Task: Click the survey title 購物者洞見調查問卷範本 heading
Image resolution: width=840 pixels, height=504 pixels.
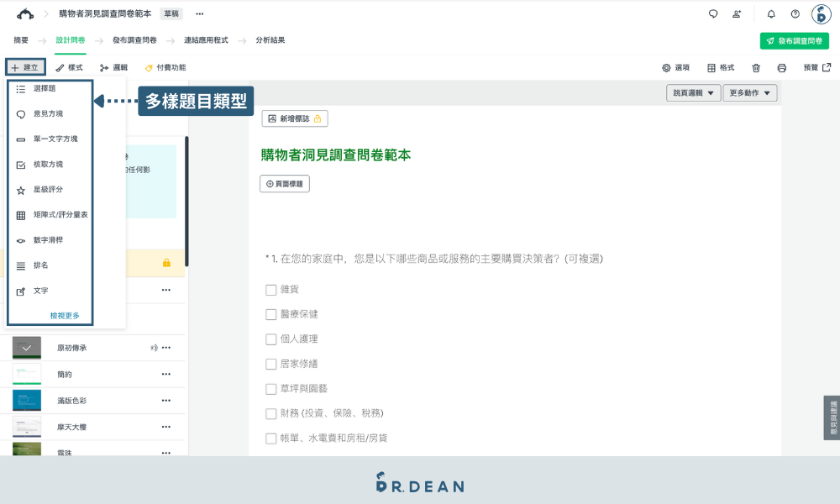Action: [336, 155]
